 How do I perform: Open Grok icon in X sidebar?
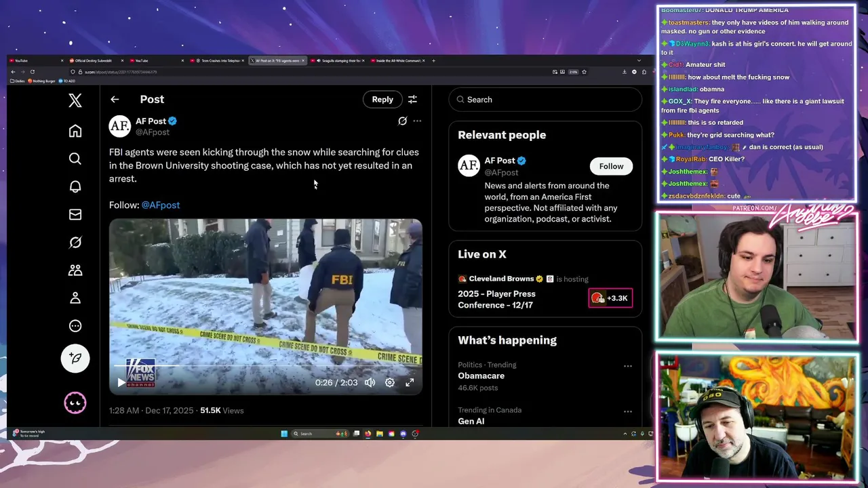click(x=75, y=242)
